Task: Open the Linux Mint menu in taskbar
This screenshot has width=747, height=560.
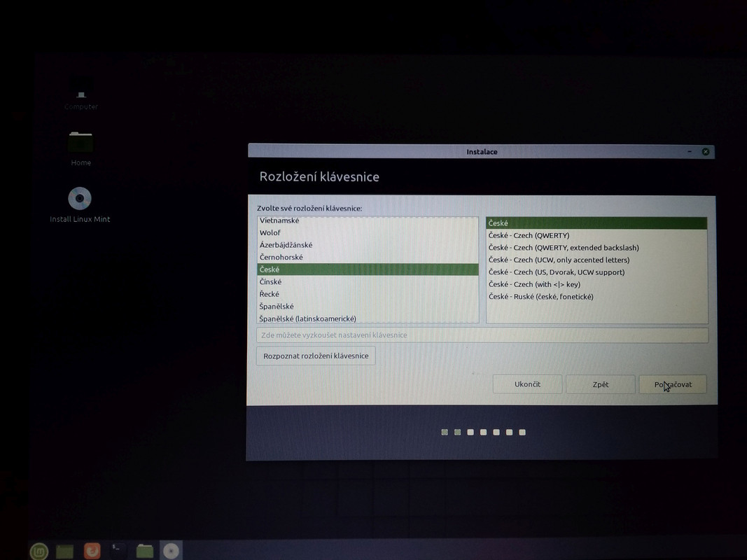Action: [39, 552]
